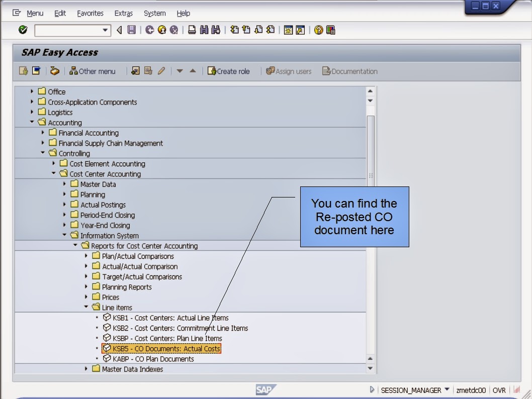The height and width of the screenshot is (399, 532).
Task: Click the yellow Exit icon
Action: pyautogui.click(x=162, y=30)
